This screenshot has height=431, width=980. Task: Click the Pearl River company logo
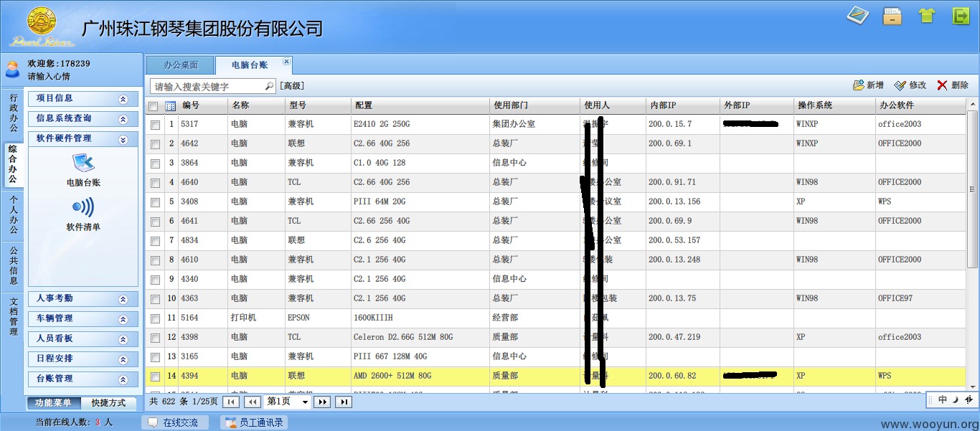[42, 26]
